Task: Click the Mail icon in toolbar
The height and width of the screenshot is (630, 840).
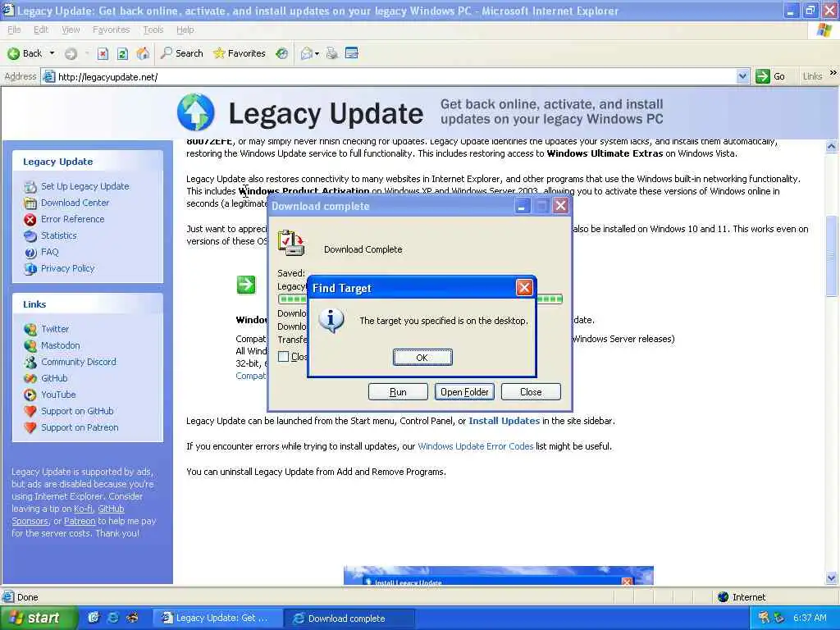Action: [307, 53]
